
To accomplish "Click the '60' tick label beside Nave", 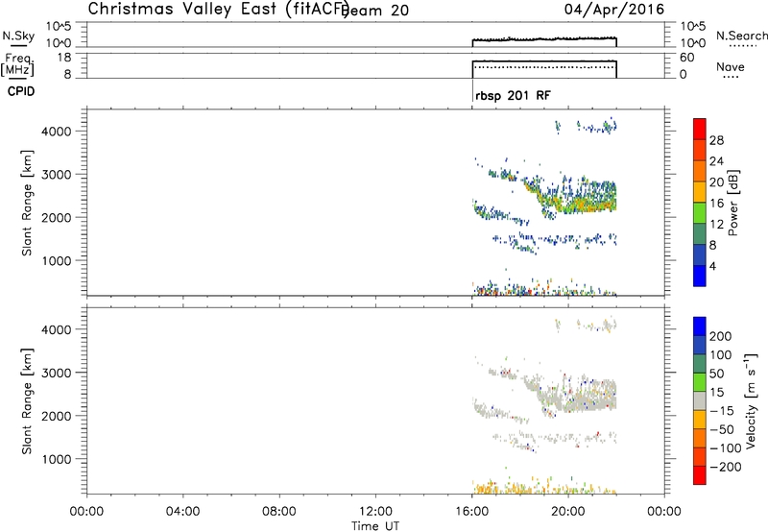I will (x=686, y=58).
